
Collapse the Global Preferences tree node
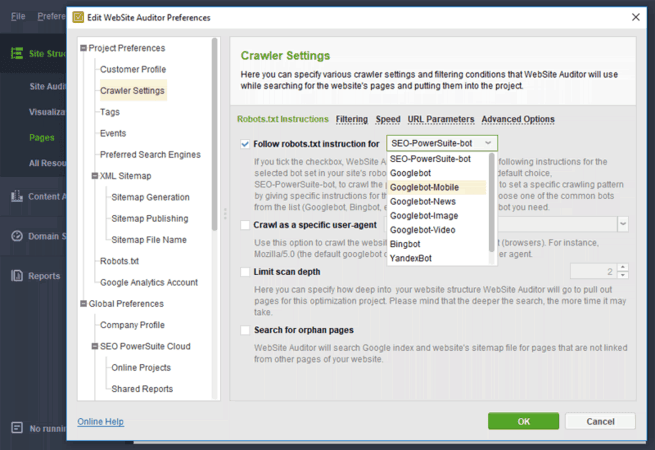pyautogui.click(x=84, y=304)
